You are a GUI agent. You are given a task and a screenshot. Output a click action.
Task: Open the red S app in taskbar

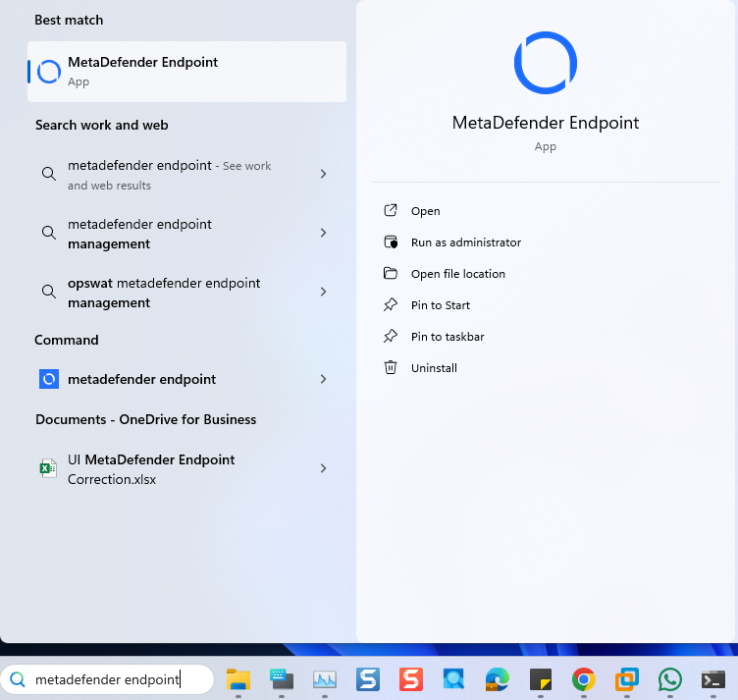[411, 679]
